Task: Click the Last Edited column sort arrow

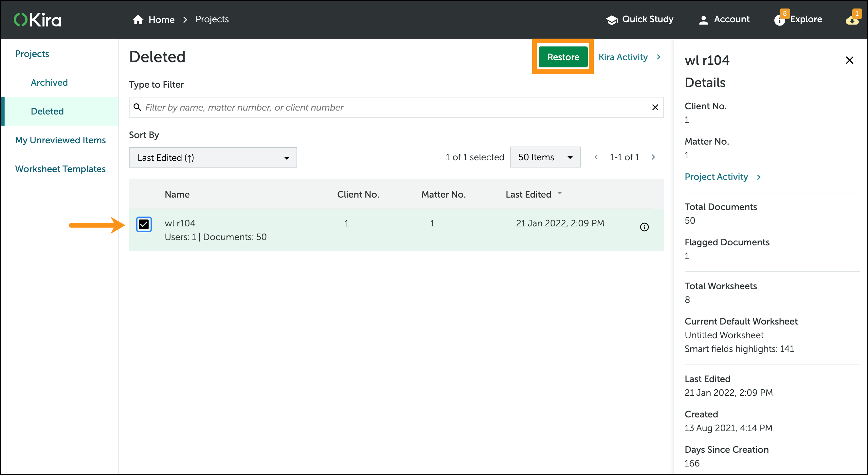Action: coord(560,193)
